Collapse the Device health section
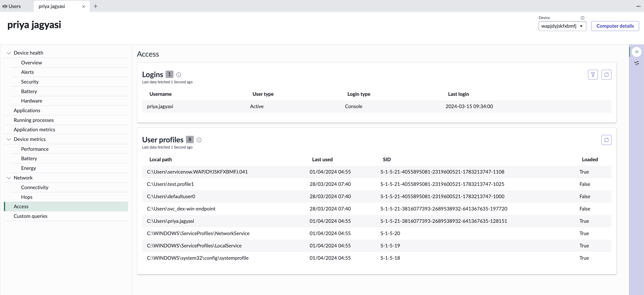 point(9,53)
